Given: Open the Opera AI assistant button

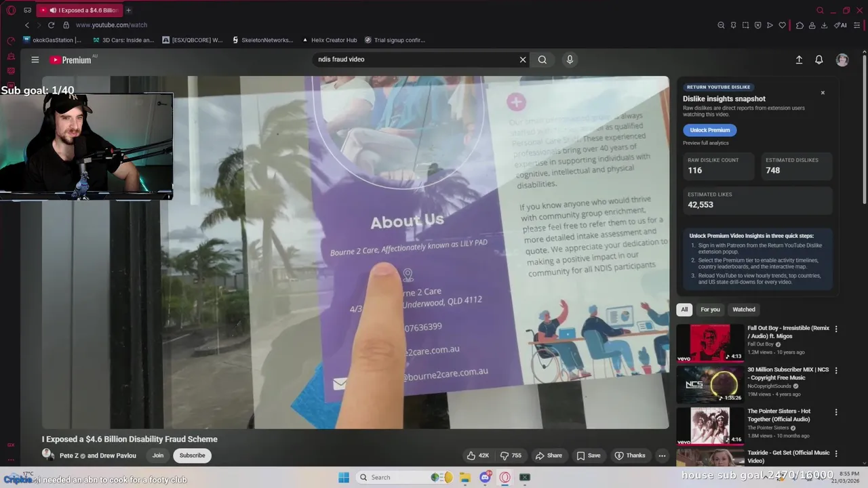Looking at the screenshot, I should [x=841, y=25].
